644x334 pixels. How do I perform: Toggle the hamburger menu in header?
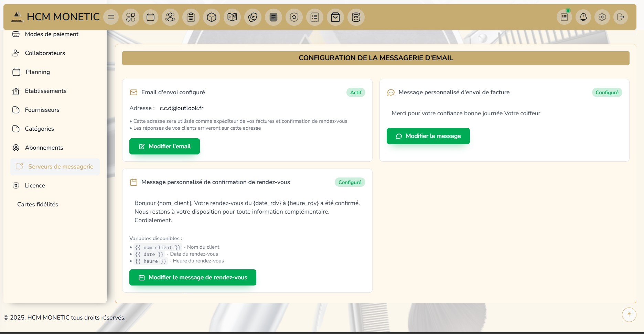(111, 17)
